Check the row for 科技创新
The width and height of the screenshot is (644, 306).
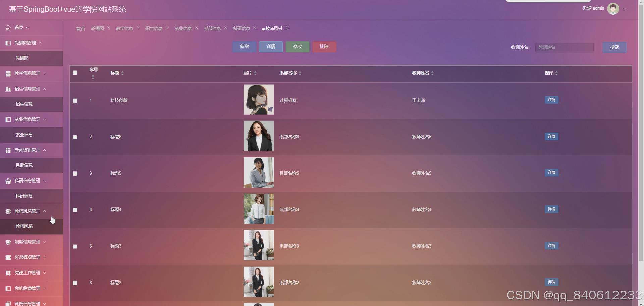click(75, 101)
